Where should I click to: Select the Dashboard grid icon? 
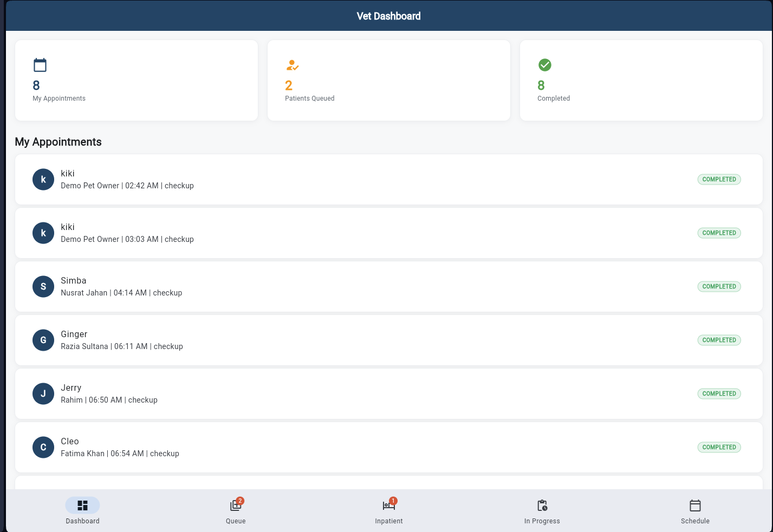click(82, 510)
